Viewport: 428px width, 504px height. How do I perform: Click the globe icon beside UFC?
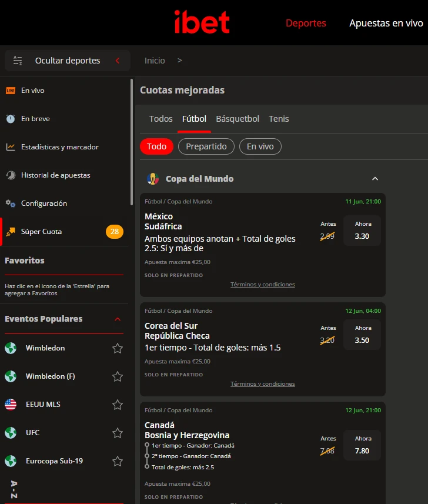pyautogui.click(x=11, y=433)
